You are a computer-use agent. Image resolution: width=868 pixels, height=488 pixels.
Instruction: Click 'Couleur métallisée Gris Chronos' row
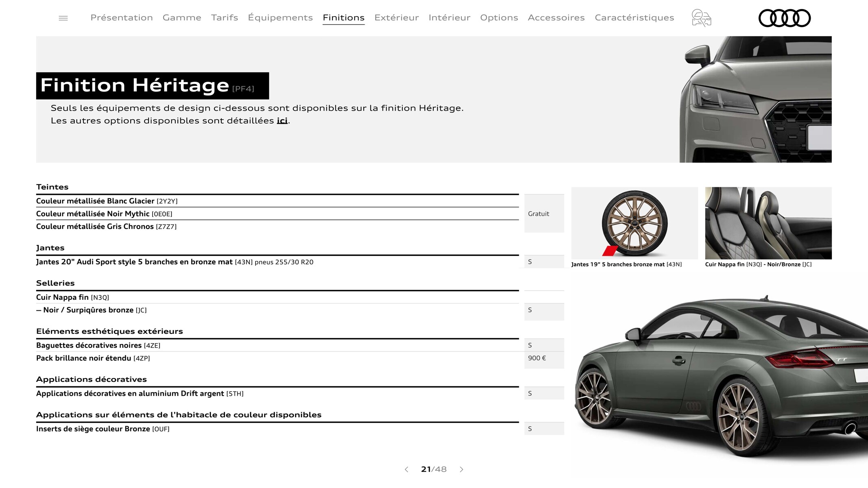[x=278, y=227]
